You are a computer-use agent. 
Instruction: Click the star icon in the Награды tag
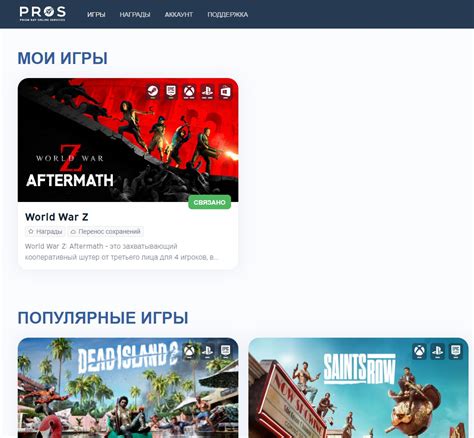(x=31, y=231)
